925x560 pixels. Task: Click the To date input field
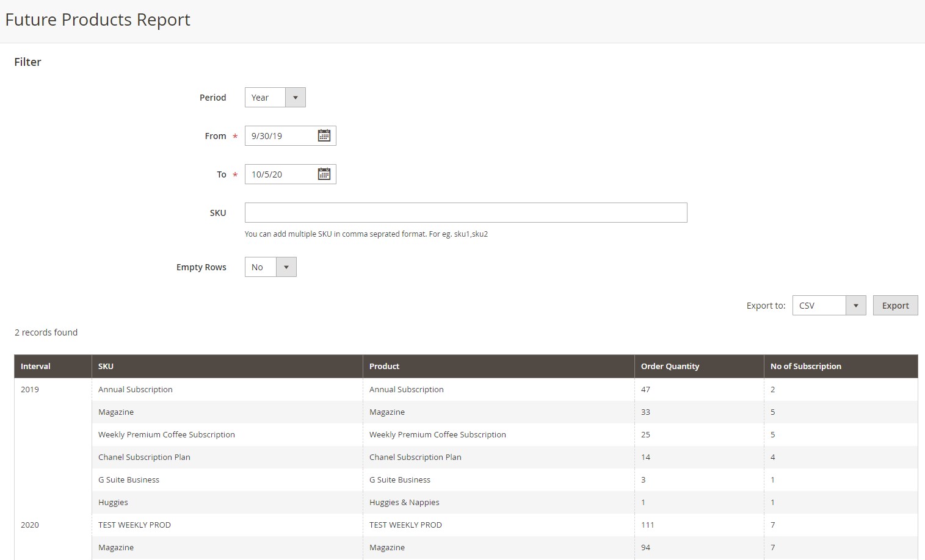281,174
